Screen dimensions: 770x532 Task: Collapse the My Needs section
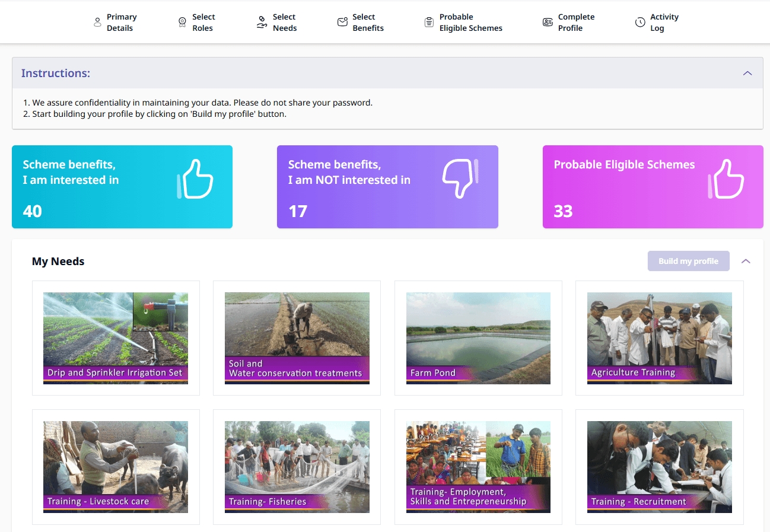746,261
